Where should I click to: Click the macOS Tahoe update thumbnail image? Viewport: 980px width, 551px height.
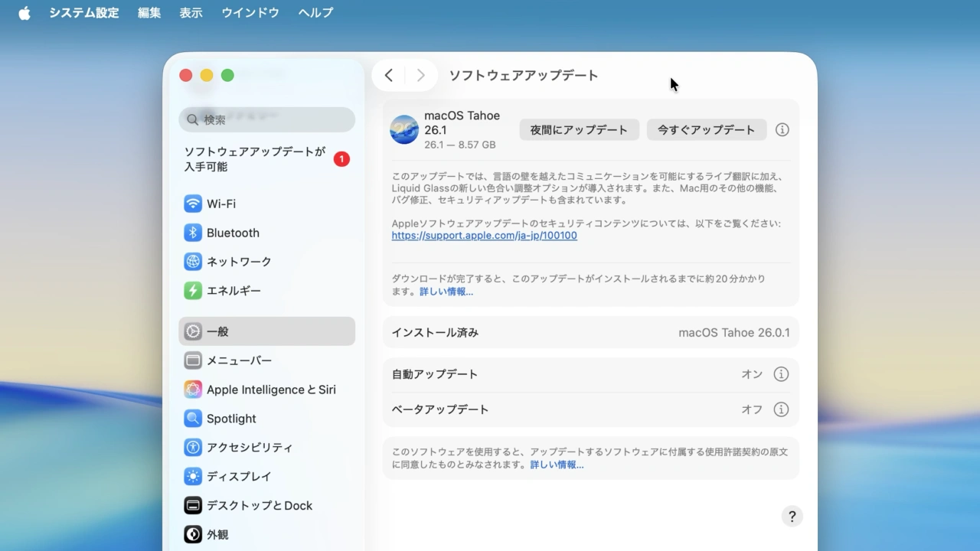click(403, 129)
